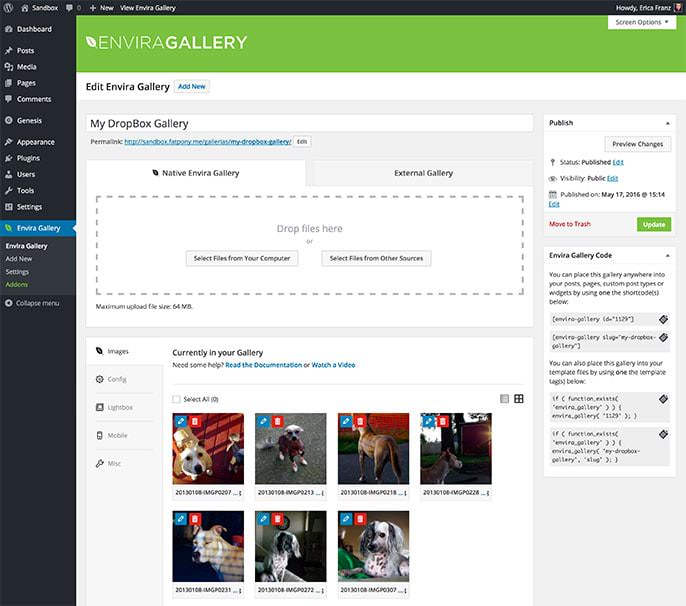
Task: Delete the IMGP0213 image with trash icon
Action: pos(277,421)
